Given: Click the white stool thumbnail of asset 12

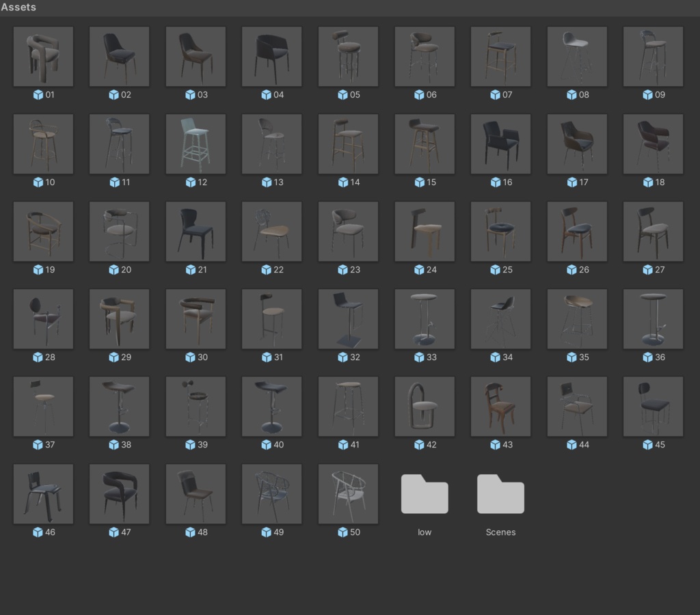Looking at the screenshot, I should (196, 143).
